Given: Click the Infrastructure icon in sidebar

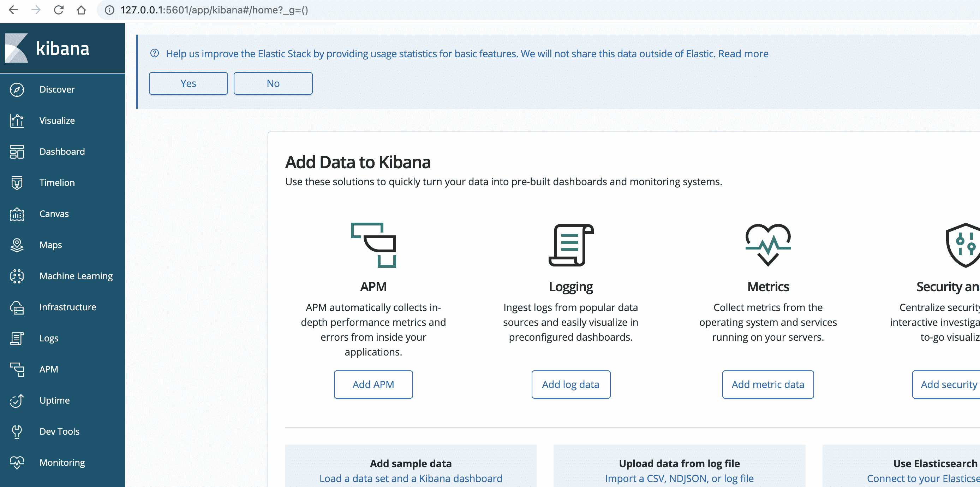Looking at the screenshot, I should 17,307.
